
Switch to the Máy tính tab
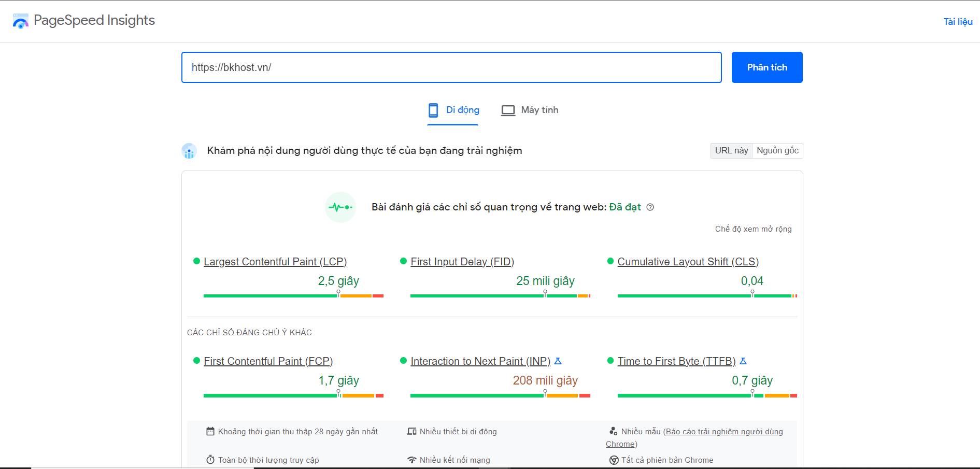530,110
